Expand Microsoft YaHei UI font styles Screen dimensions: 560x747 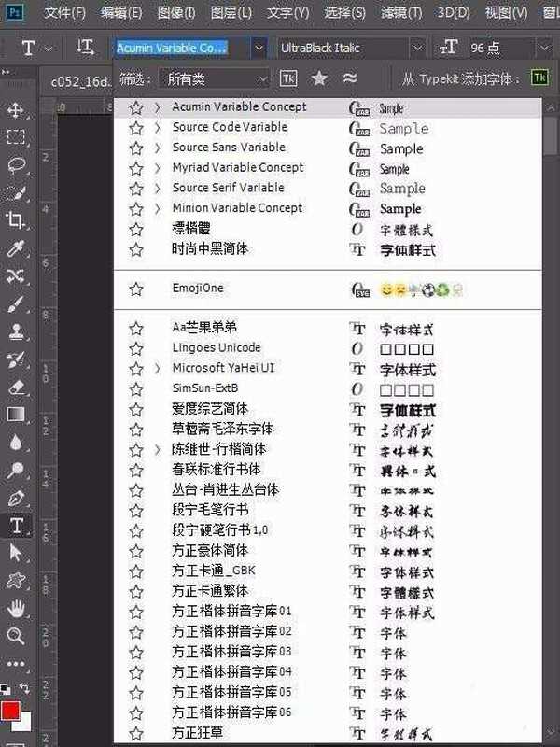(157, 369)
